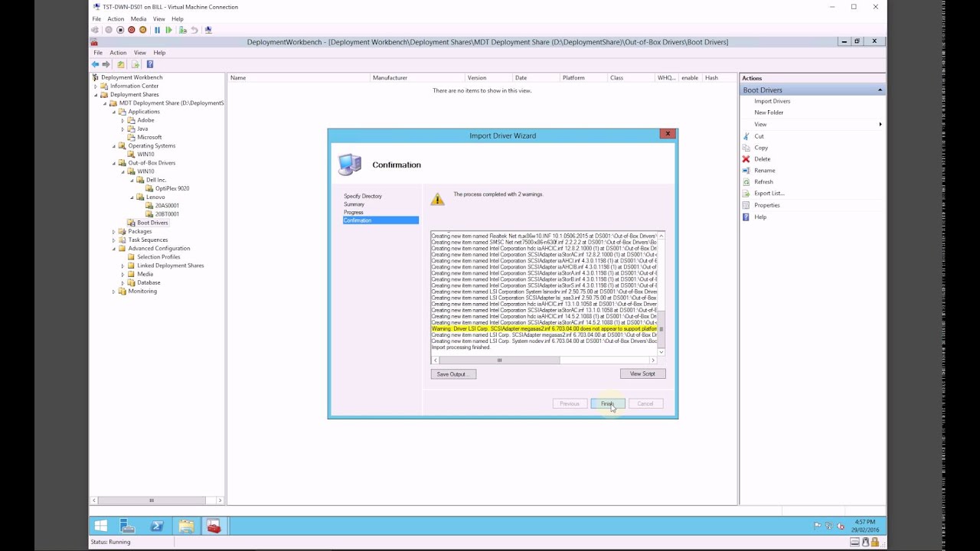This screenshot has width=980, height=551.
Task: Open the DeploymentWorkbench File menu
Action: point(98,53)
